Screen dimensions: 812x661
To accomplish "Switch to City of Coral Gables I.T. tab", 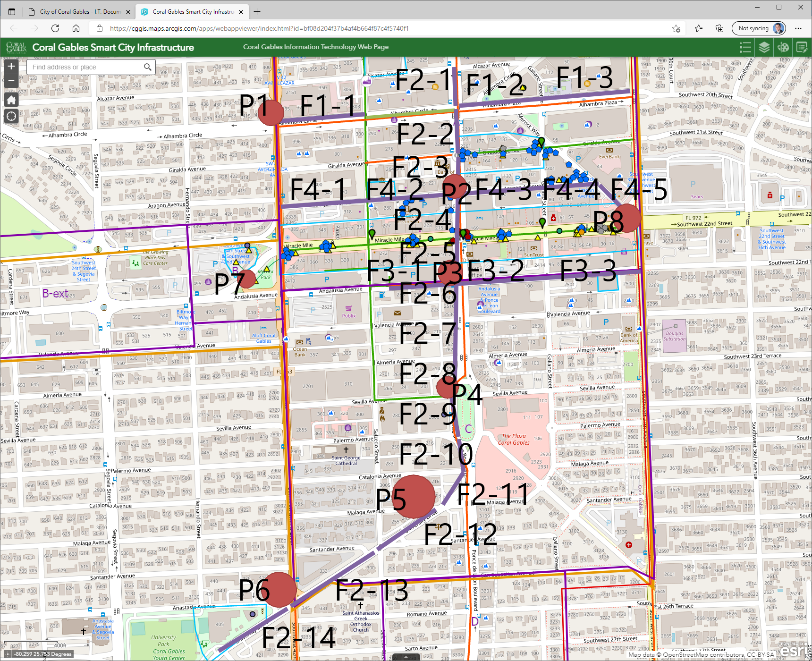I will coord(75,12).
